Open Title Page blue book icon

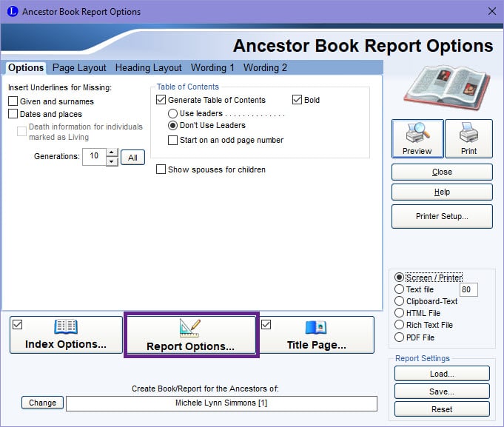[316, 328]
